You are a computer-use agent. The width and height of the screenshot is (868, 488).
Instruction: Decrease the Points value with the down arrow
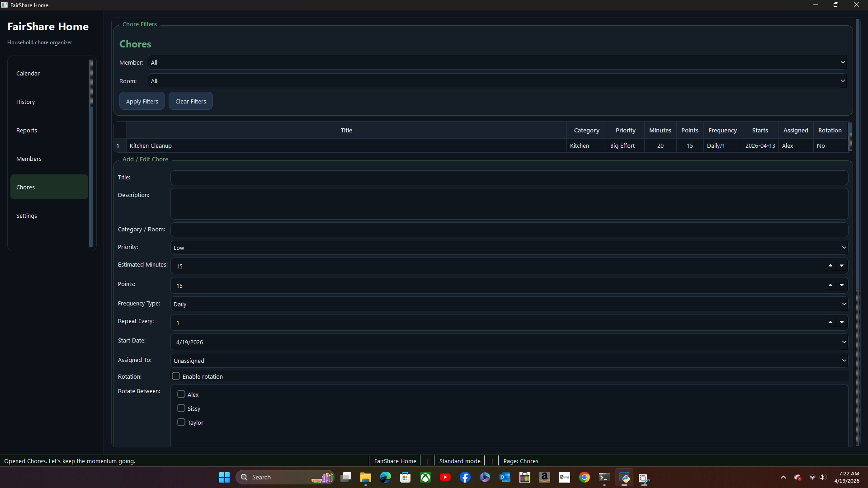[x=842, y=285]
